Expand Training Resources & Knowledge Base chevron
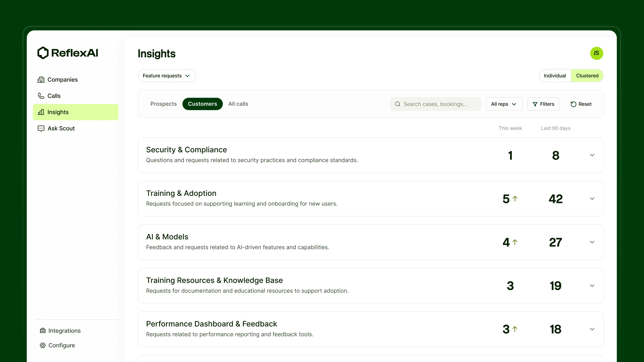This screenshot has height=362, width=644. (x=592, y=286)
